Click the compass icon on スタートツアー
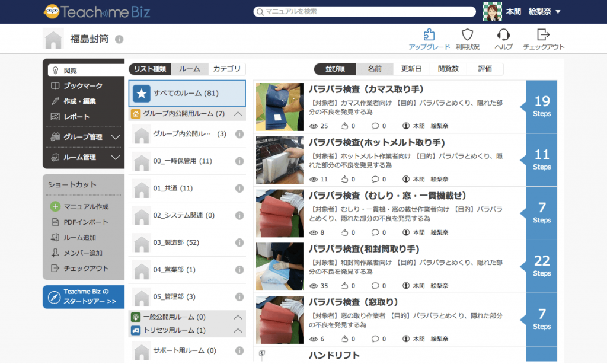 54,297
